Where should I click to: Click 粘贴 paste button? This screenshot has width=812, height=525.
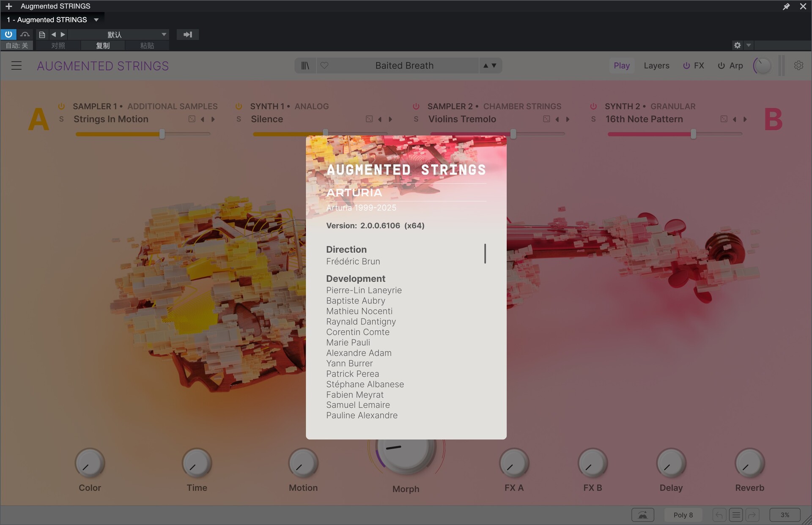(147, 45)
